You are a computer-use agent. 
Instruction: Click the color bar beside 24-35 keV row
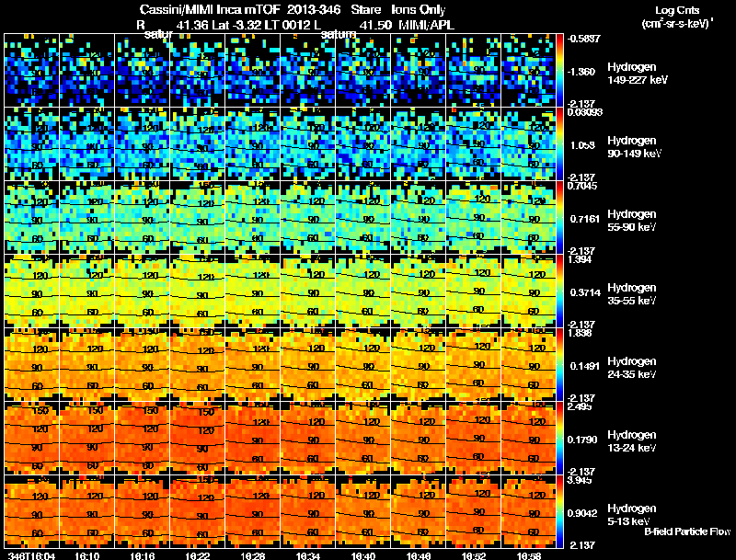coord(560,365)
